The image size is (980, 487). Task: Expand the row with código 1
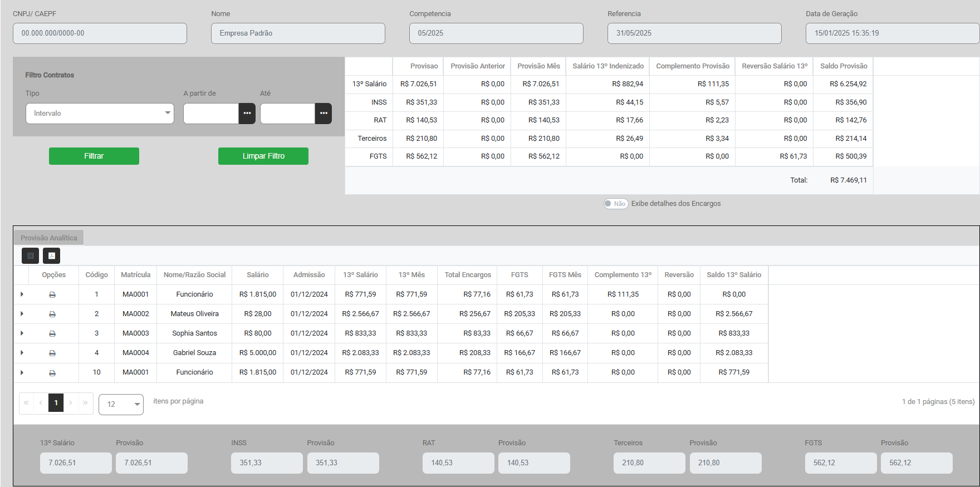(x=22, y=294)
